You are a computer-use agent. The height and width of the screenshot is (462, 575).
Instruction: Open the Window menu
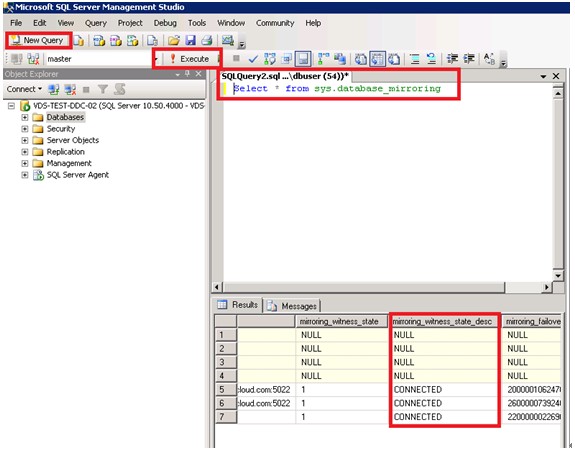pos(231,23)
